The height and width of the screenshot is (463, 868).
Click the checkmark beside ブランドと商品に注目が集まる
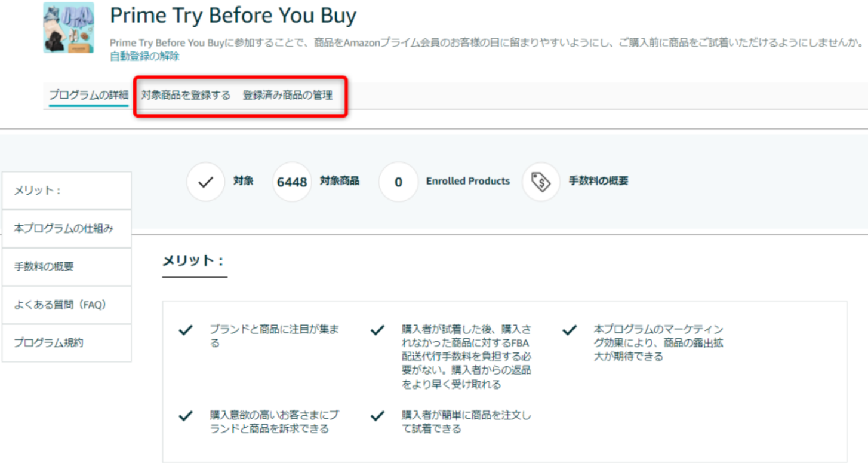[186, 330]
